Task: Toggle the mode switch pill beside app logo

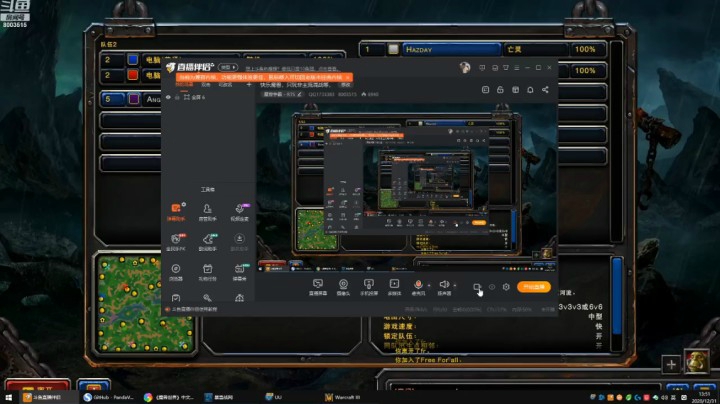Action: click(x=228, y=67)
